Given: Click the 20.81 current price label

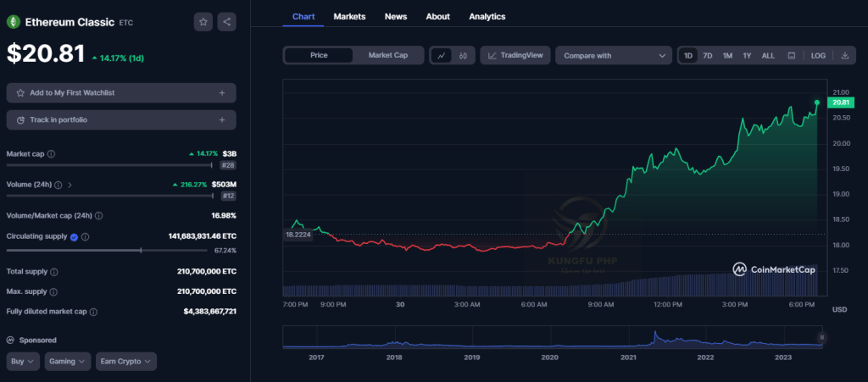Looking at the screenshot, I should (x=841, y=102).
